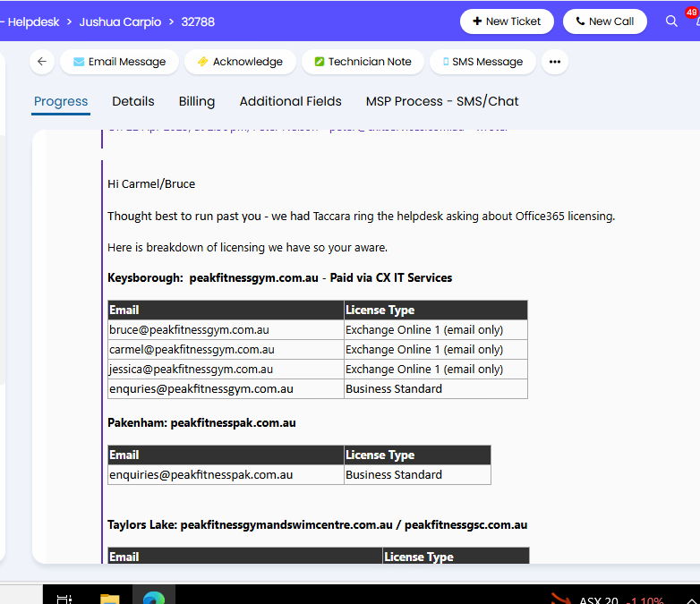Click License Type header of Pakenham table
Screen dimensions: 700x604
[x=417, y=455]
